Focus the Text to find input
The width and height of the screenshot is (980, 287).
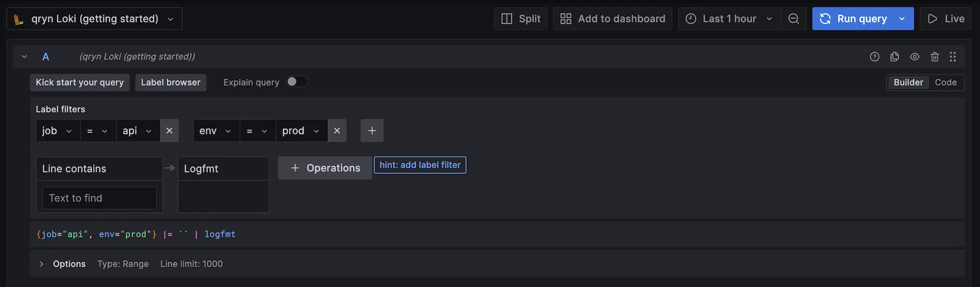(99, 198)
